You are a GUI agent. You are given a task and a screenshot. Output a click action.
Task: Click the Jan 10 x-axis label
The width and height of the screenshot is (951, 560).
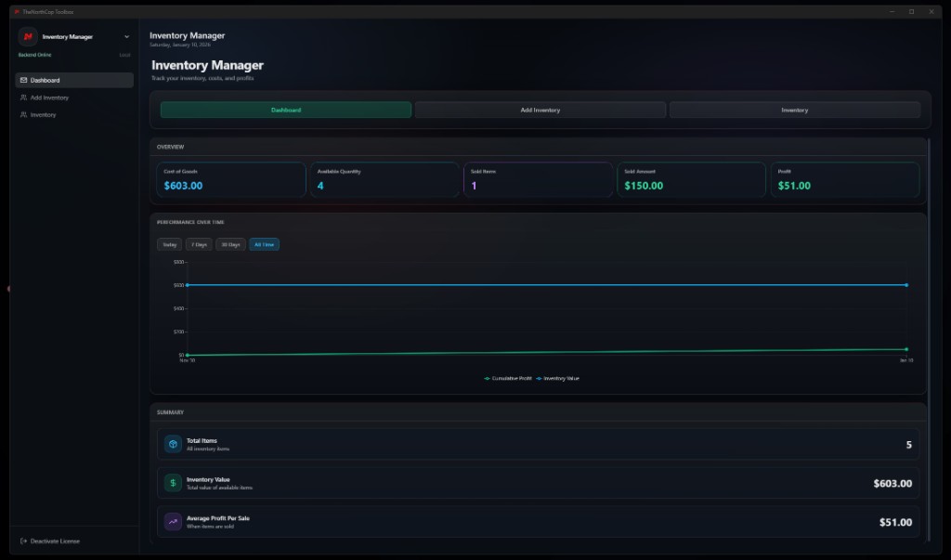(906, 360)
